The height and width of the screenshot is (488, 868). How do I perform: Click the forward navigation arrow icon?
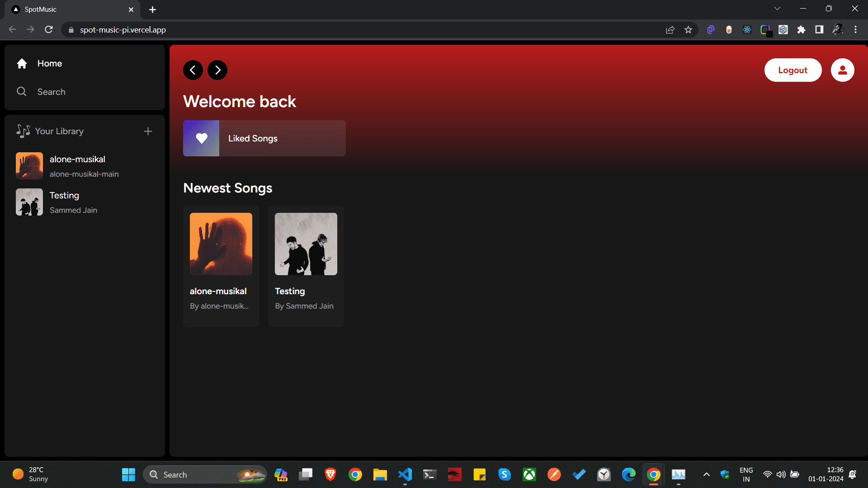pos(217,70)
